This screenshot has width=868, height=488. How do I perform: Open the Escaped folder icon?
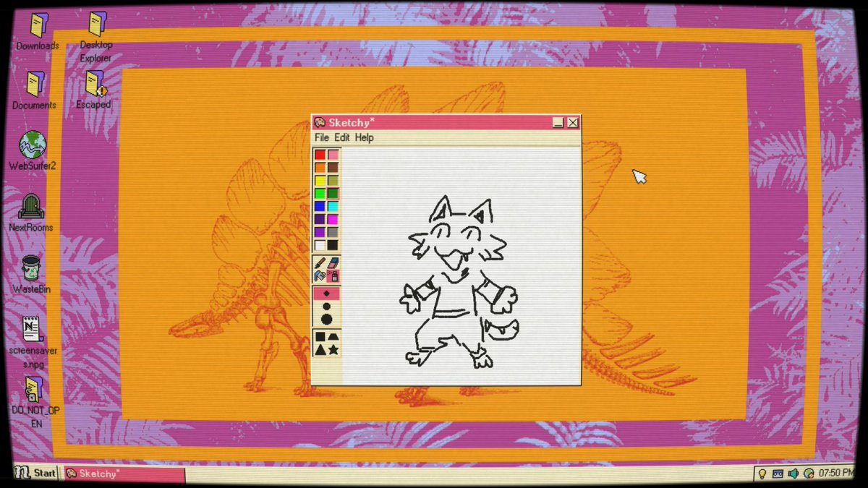(95, 83)
